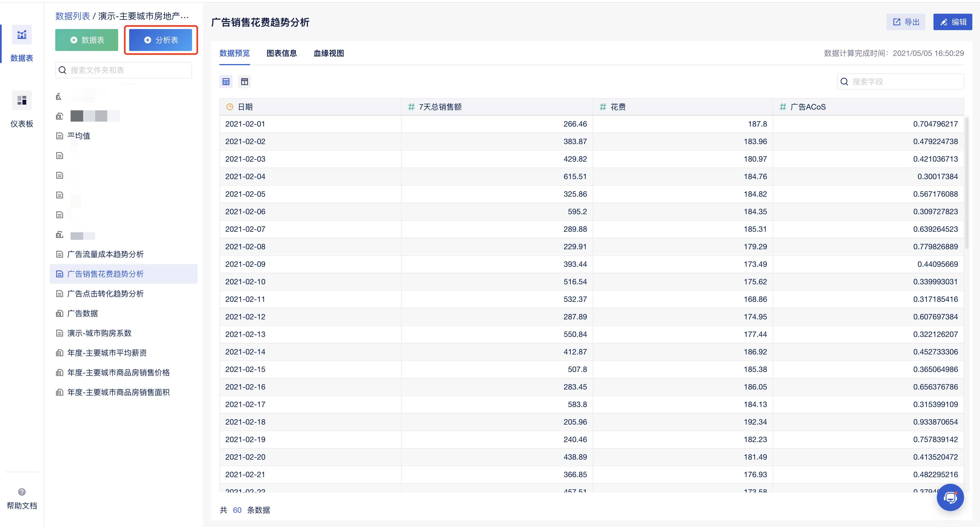Click the 导出 export button
This screenshot has height=527, width=980.
906,22
